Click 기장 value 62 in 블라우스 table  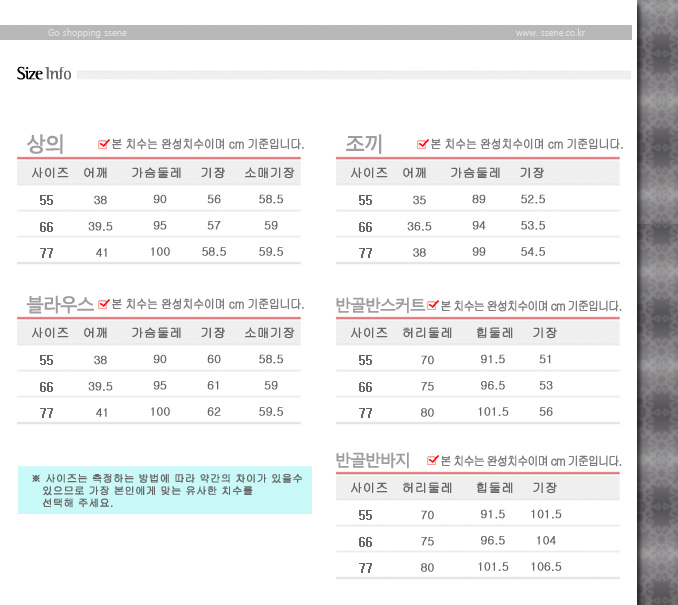click(x=214, y=412)
